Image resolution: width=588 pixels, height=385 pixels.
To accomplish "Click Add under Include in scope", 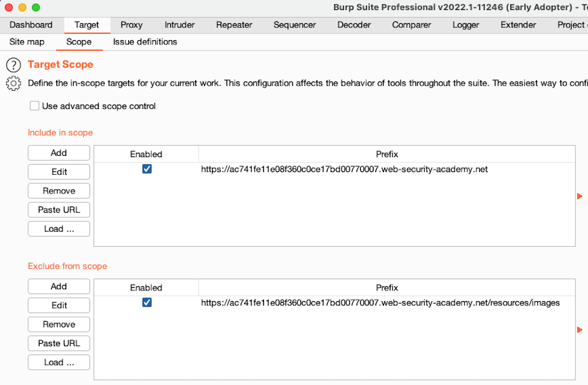I will (x=59, y=153).
